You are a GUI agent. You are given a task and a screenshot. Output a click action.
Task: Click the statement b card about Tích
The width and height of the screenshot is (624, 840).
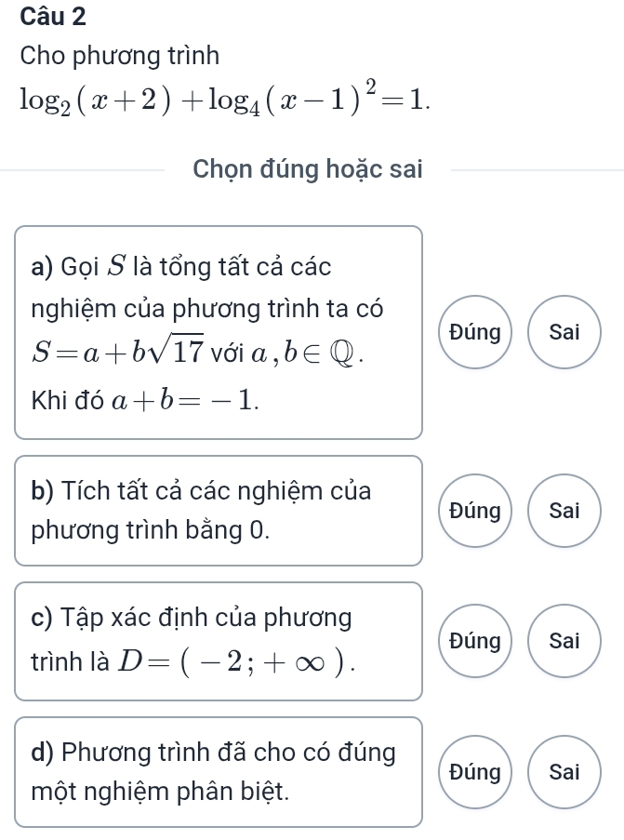coord(219,511)
